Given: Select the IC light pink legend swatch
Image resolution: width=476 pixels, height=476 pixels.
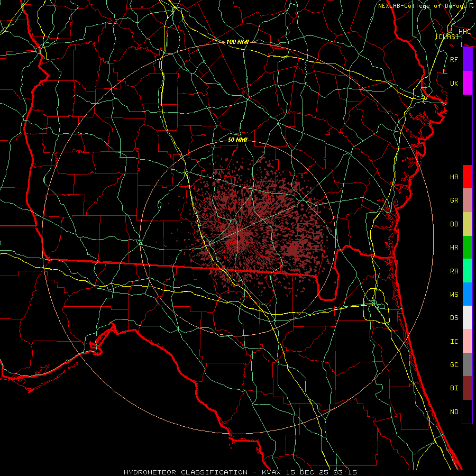Looking at the screenshot, I should 467,341.
